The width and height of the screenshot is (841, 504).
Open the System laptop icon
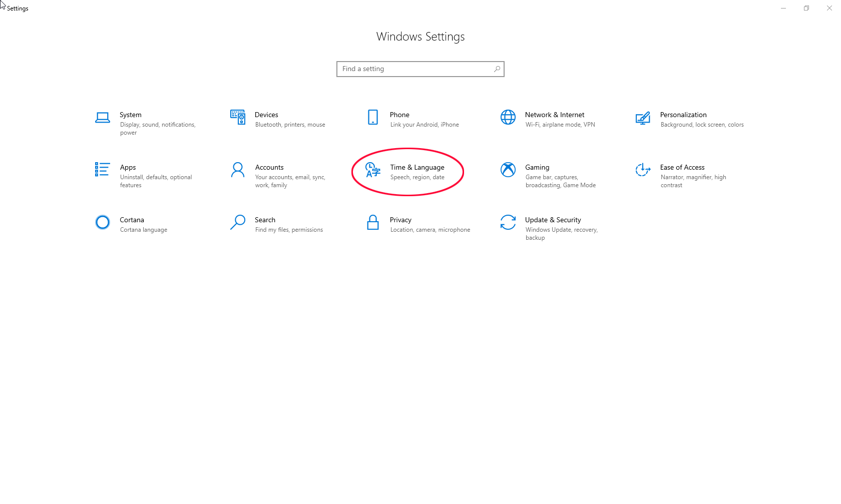(103, 118)
